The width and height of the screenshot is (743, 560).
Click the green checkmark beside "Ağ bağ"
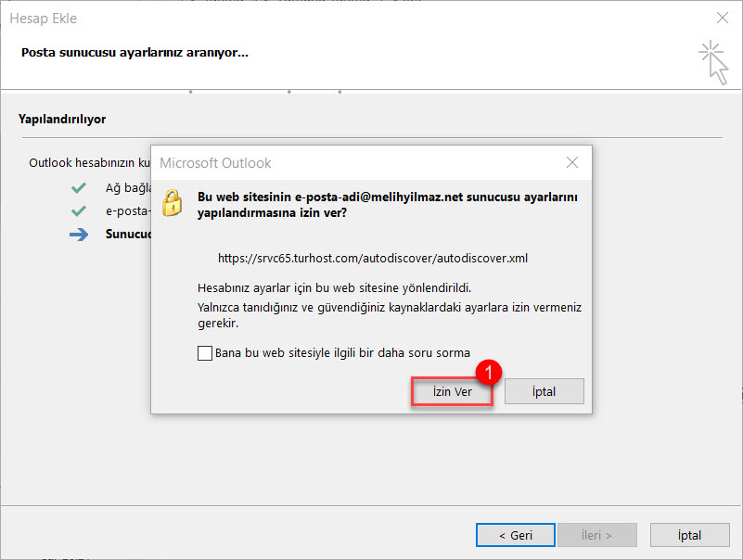pyautogui.click(x=79, y=188)
